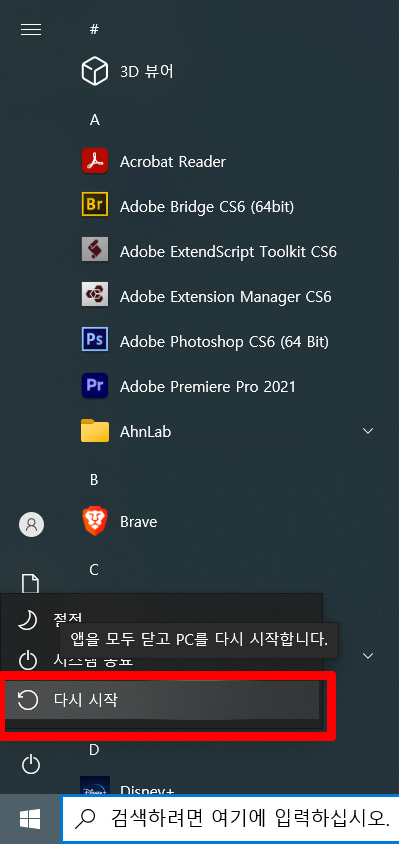Viewport: 399px width, 844px height.
Task: Launch Adobe ExtendScript Toolkit CS6 icon
Action: [x=95, y=249]
